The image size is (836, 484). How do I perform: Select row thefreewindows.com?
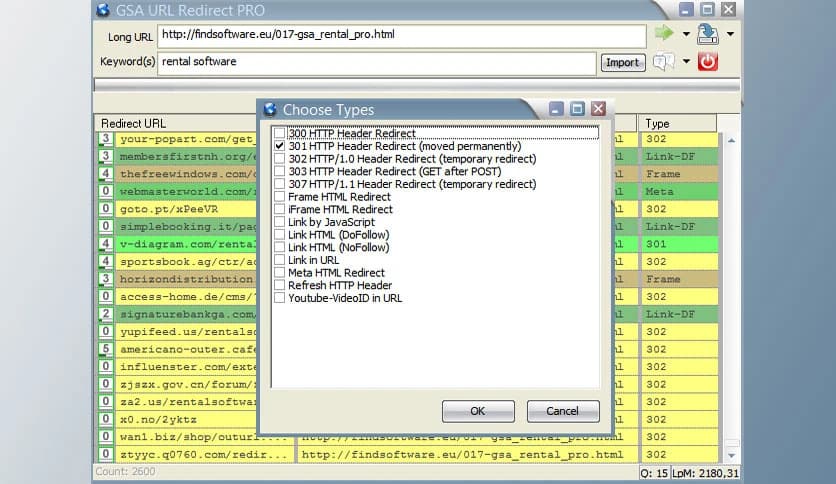coord(186,174)
